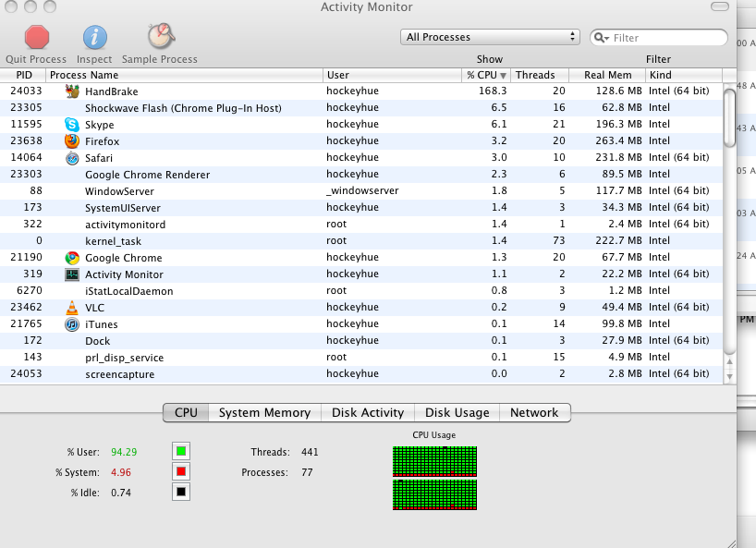Select the Firefox app icon

click(72, 141)
